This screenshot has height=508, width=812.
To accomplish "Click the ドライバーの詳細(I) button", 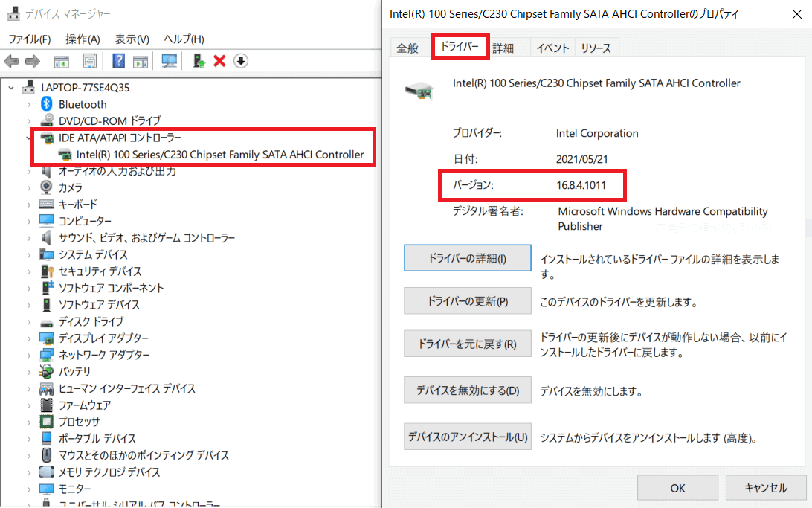I will tap(468, 258).
